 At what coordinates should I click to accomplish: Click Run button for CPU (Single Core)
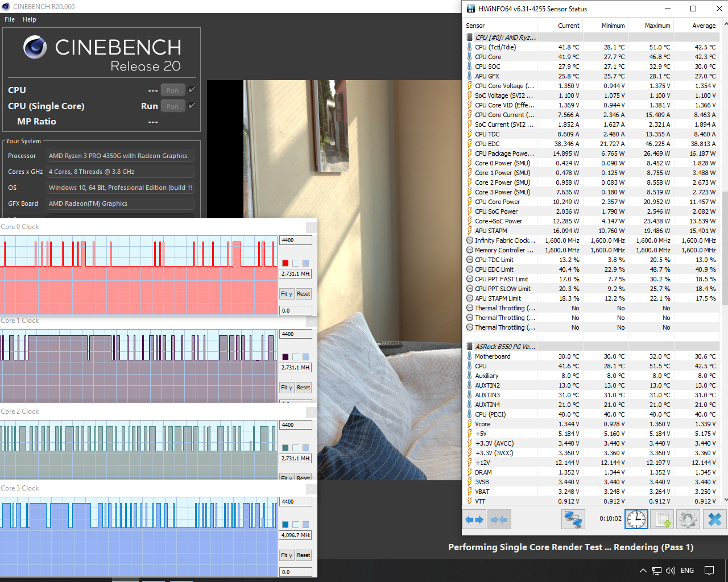coord(173,106)
